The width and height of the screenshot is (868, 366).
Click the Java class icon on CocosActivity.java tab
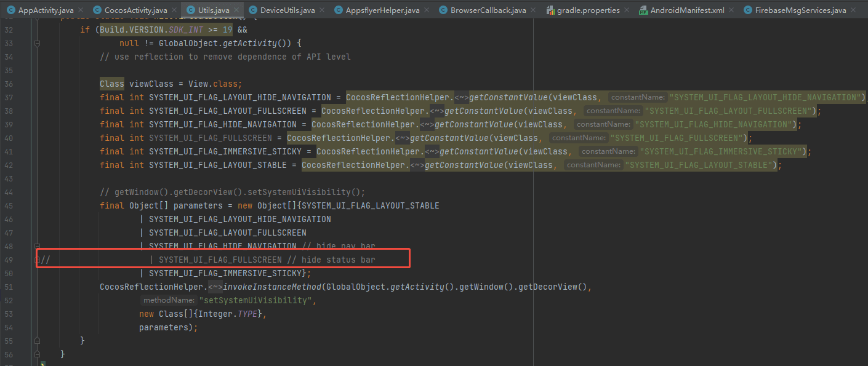tap(97, 10)
